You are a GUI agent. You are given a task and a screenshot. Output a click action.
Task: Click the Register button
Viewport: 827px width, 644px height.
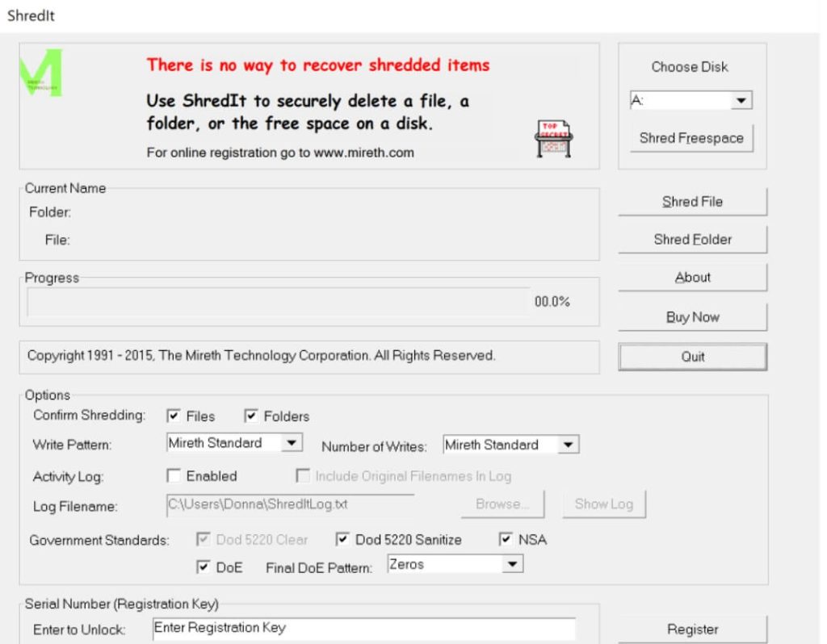point(692,629)
